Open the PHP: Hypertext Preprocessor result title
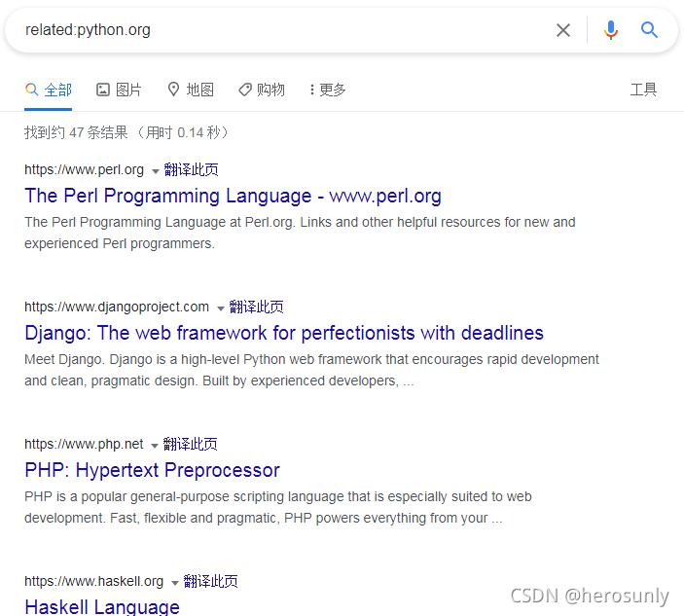Screen dimensions: 684x616 point(152,470)
